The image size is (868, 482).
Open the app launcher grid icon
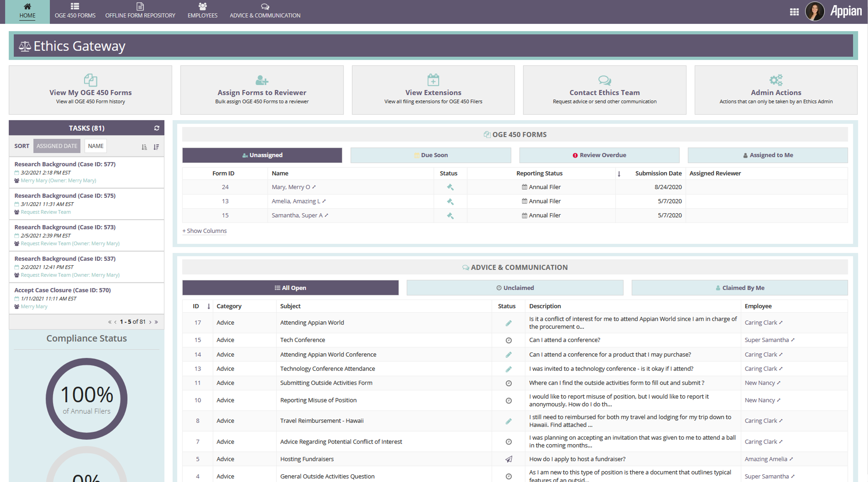click(x=794, y=12)
